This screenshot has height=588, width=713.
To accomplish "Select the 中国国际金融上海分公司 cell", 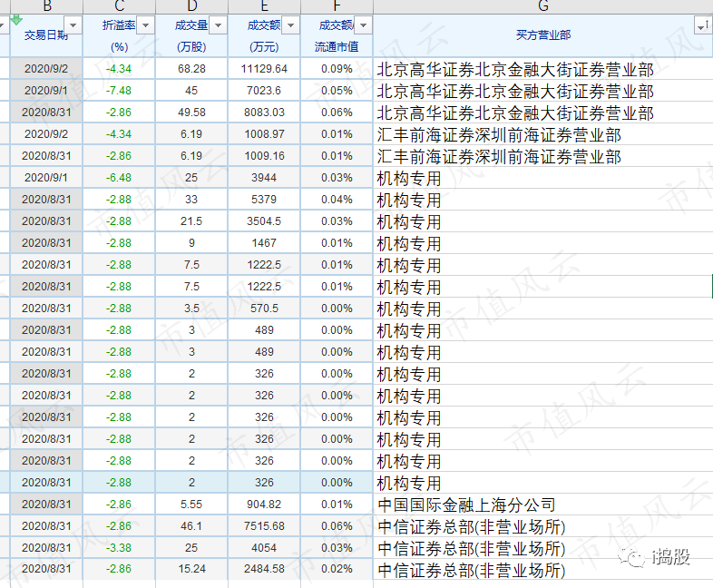I will click(x=543, y=505).
